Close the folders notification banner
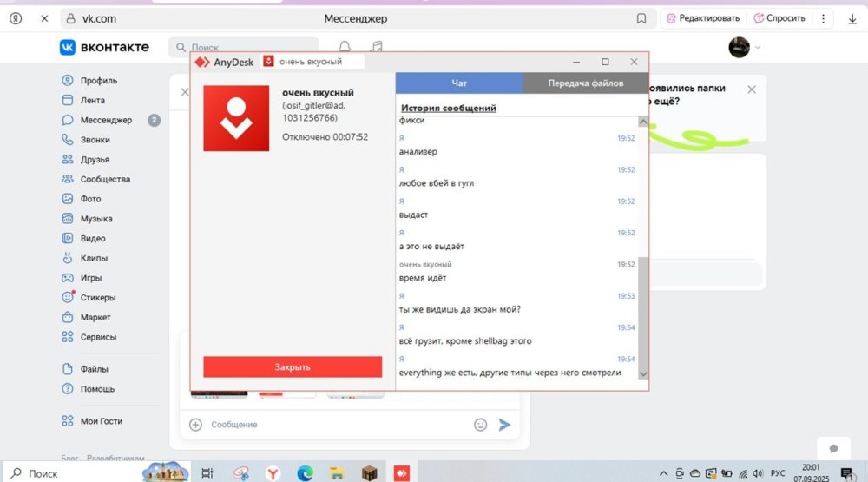 (751, 89)
